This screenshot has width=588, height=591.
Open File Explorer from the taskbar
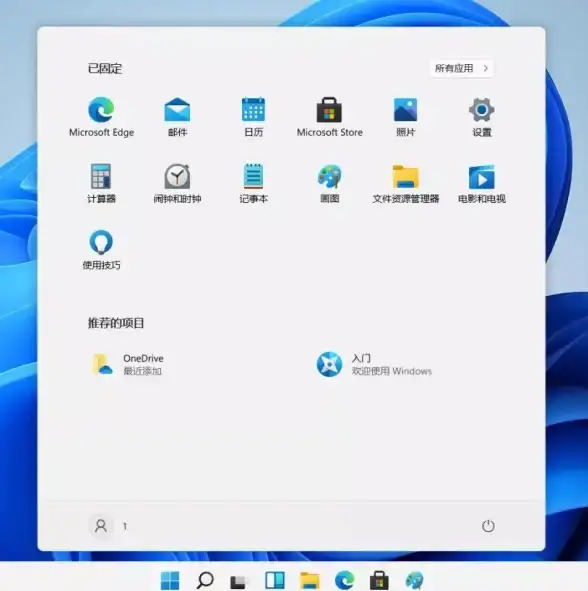pos(309,580)
